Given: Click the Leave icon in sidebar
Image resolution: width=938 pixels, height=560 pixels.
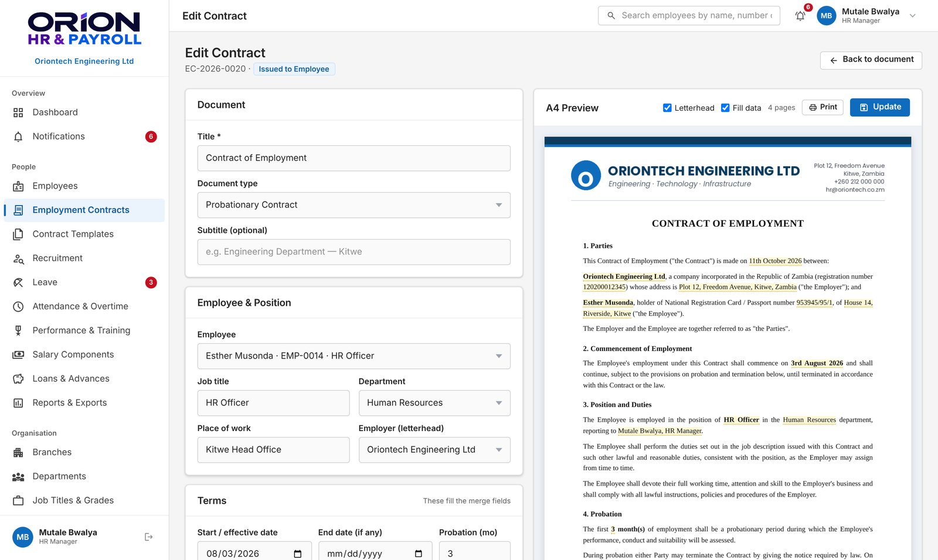Looking at the screenshot, I should [18, 282].
